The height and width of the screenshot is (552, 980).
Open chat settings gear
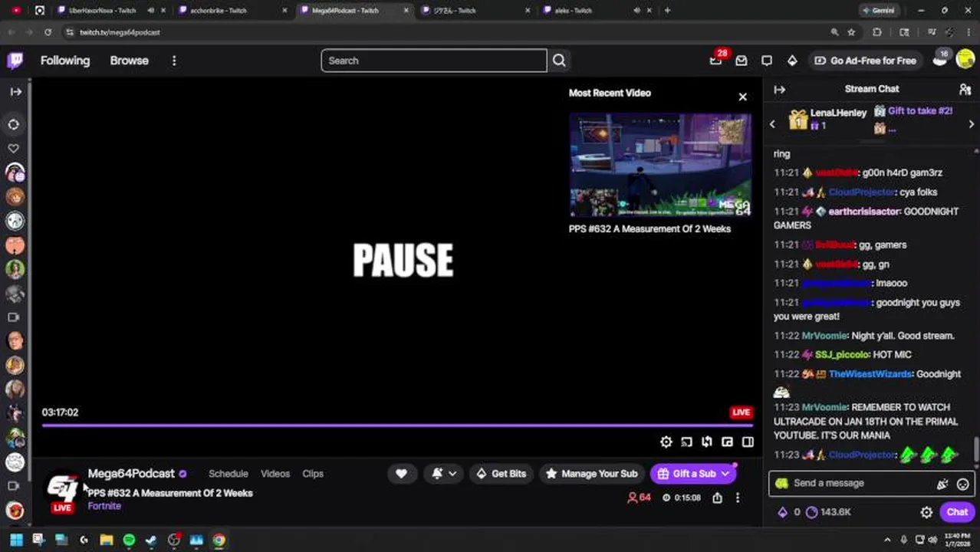(x=926, y=512)
